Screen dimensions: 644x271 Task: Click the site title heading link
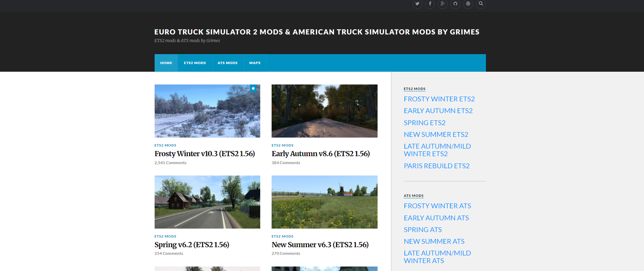tap(317, 32)
